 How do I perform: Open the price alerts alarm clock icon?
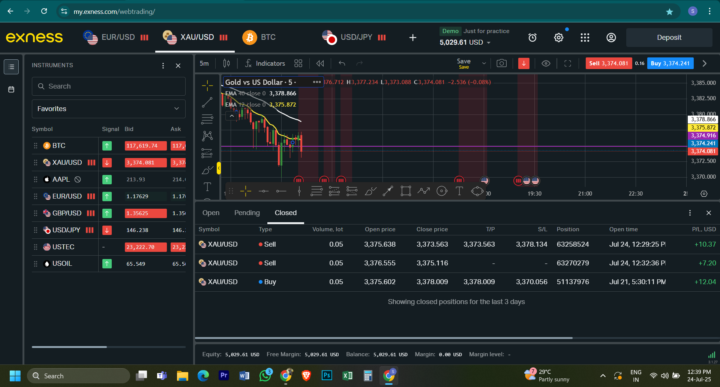(532, 38)
